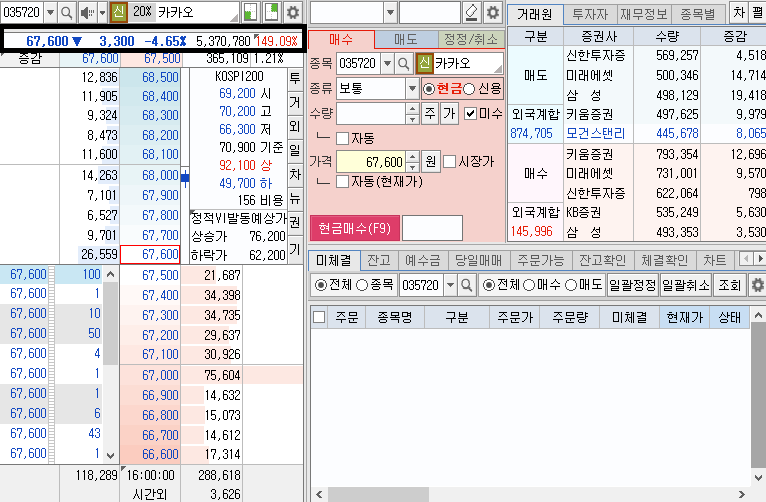Click the 뉴 vertical side tab
The width and height of the screenshot is (766, 502).
(295, 199)
